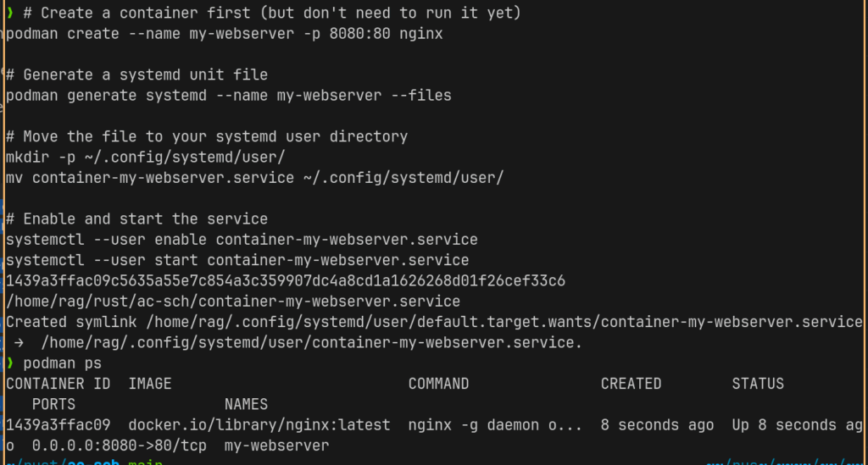Click the 'podman create --name my-webserver' command line

coord(224,34)
